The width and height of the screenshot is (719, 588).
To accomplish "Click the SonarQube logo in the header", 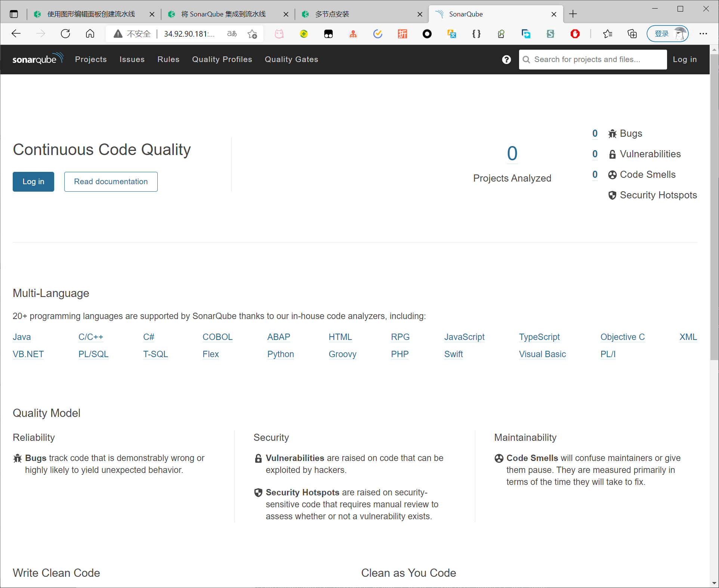I will (x=37, y=59).
